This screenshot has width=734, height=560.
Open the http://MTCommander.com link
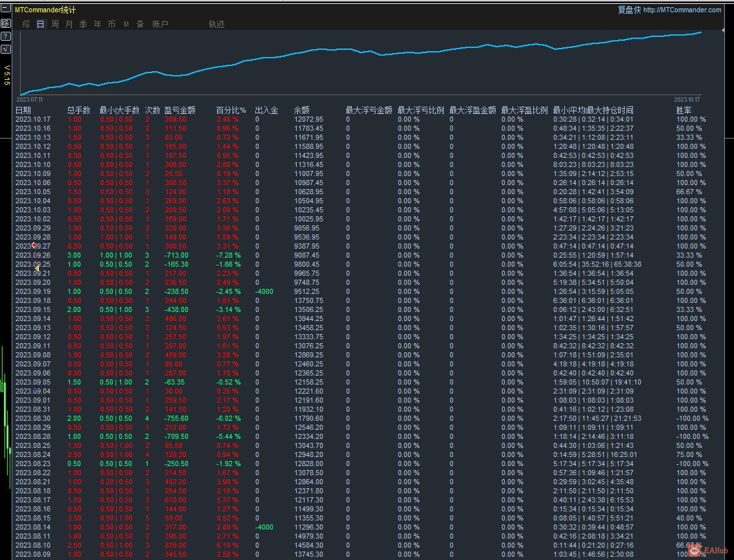coord(682,10)
